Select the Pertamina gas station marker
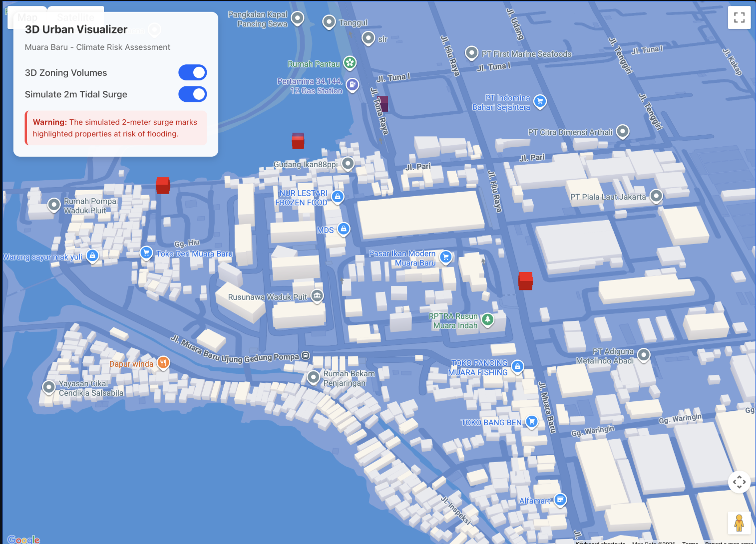756x544 pixels. click(353, 85)
